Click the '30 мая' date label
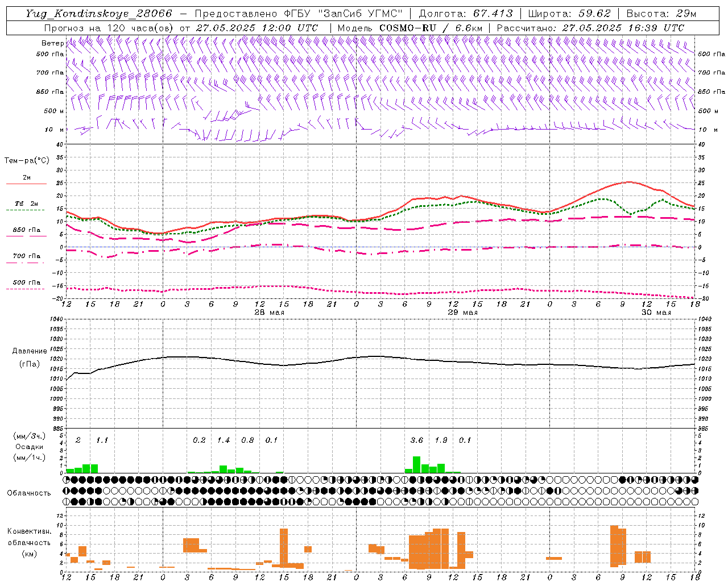 (656, 313)
